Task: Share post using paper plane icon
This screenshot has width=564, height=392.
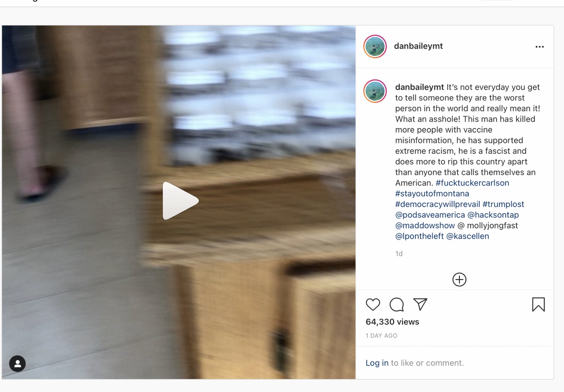Action: [420, 304]
